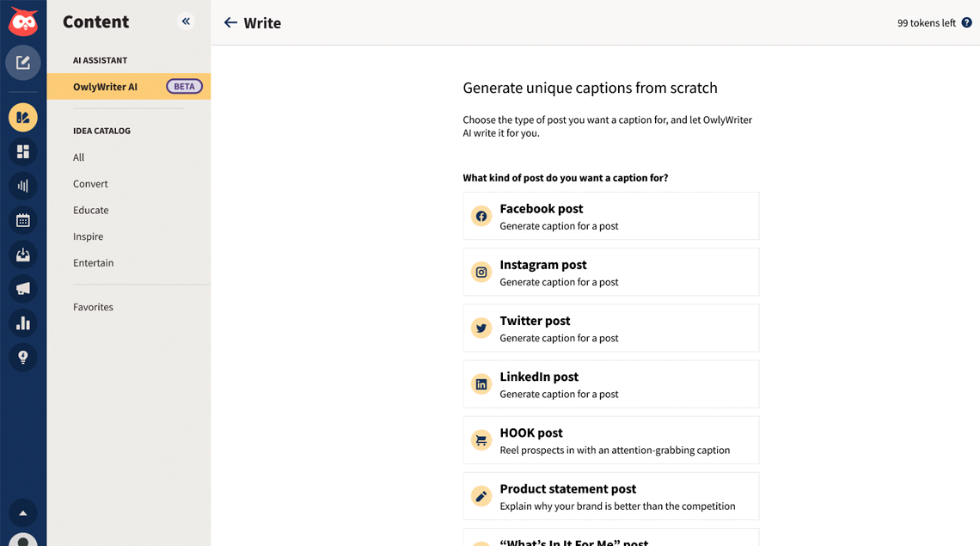Open the Convert idea catalog

(90, 184)
